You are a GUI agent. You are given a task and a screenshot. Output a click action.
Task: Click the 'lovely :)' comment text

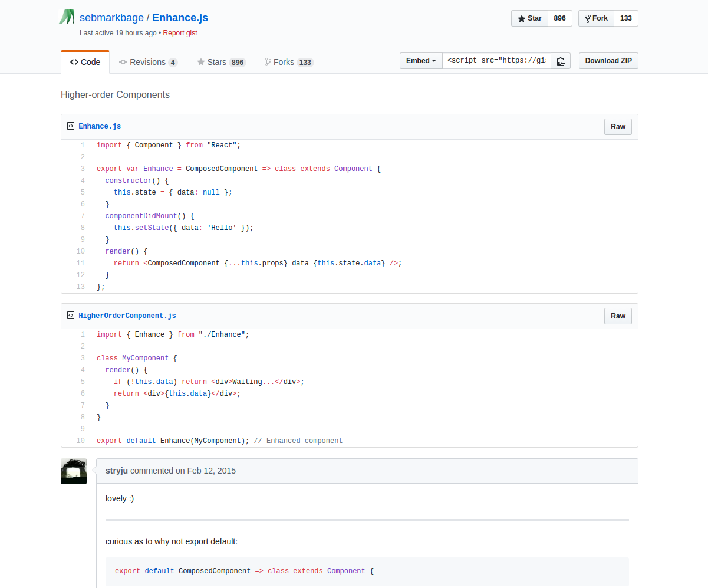click(x=120, y=498)
